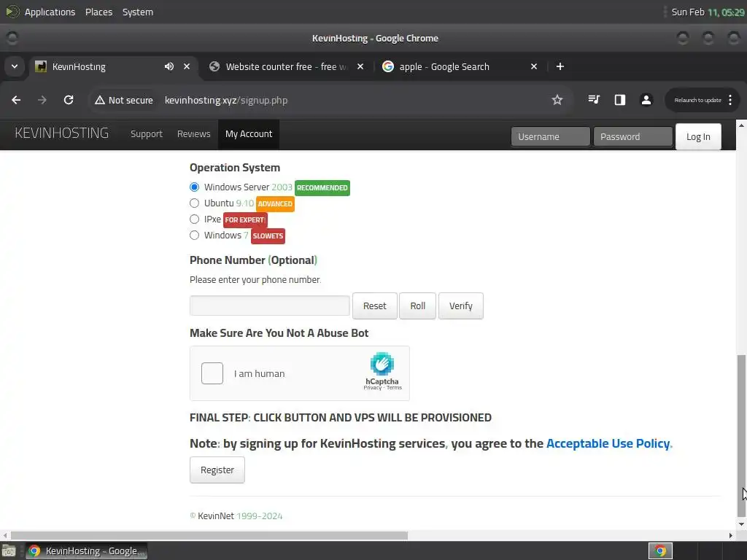Screen dimensions: 747x560
Task: Go back using the browser back arrow
Action: (16, 100)
